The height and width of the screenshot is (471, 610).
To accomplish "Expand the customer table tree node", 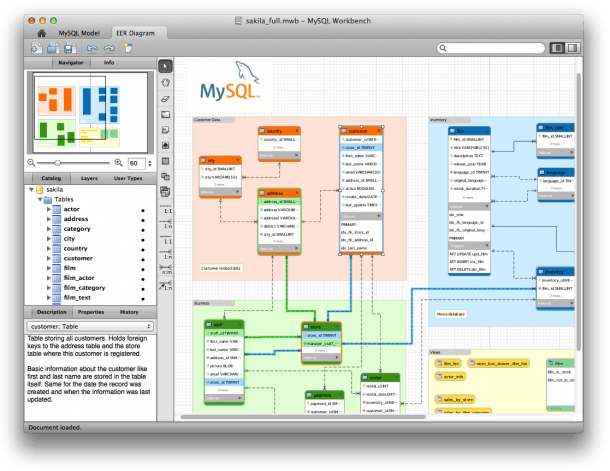I will pyautogui.click(x=49, y=258).
